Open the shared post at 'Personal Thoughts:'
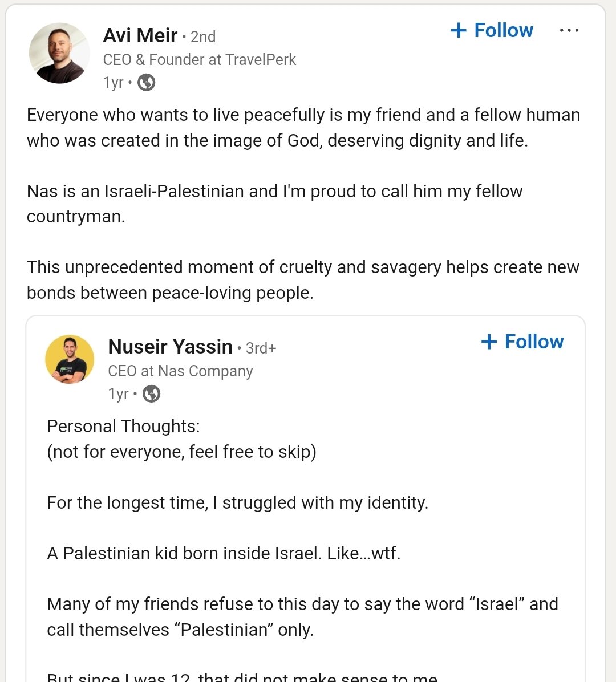 coord(123,427)
